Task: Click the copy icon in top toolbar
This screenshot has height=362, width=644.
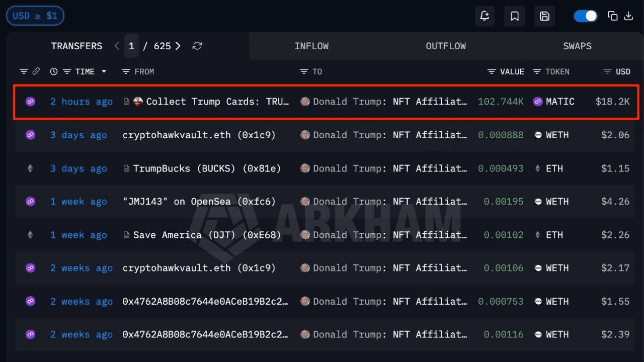Action: (x=612, y=16)
